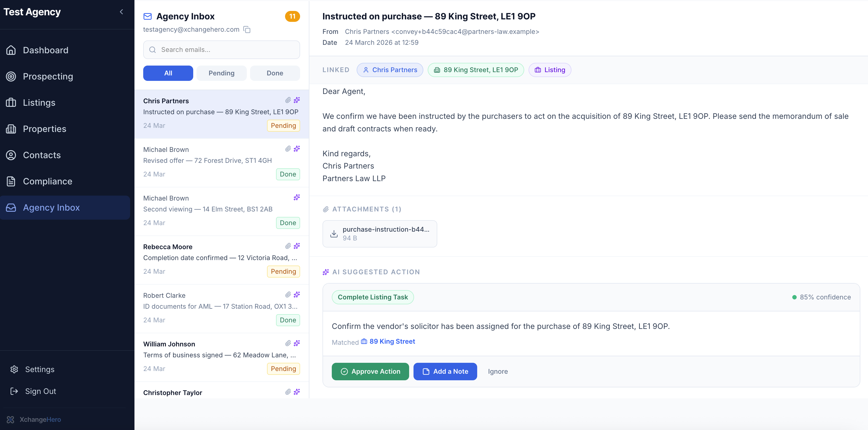Collapse the sidebar with chevron arrow
Image resolution: width=868 pixels, height=430 pixels.
click(x=121, y=12)
